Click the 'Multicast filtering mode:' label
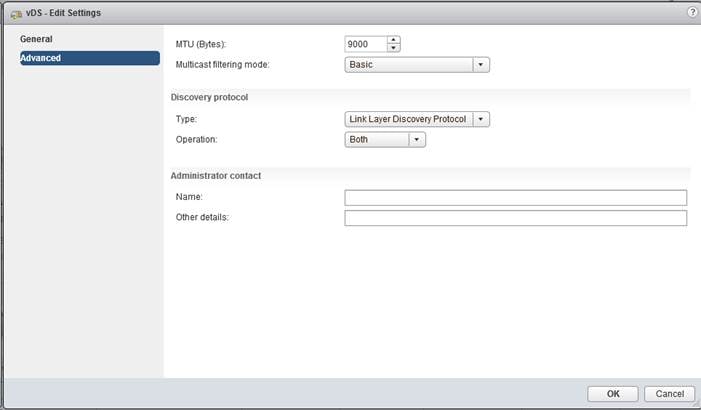The height and width of the screenshot is (410, 701). tap(223, 64)
